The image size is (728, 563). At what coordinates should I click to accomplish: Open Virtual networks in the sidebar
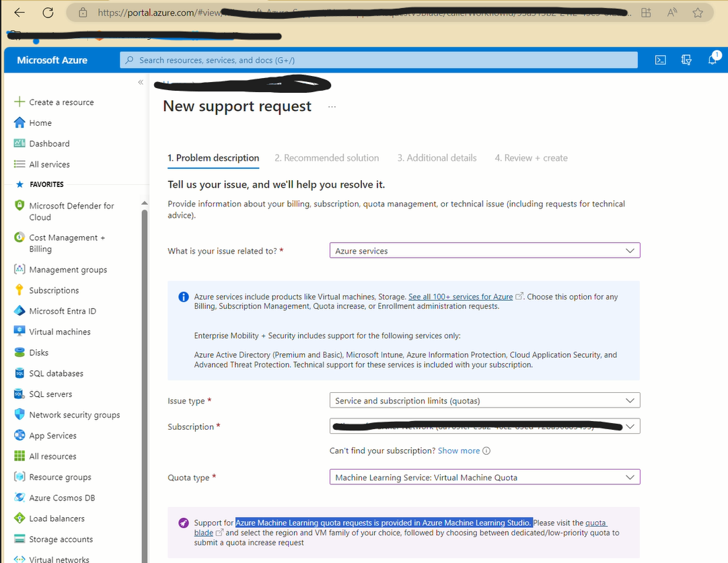tap(59, 559)
